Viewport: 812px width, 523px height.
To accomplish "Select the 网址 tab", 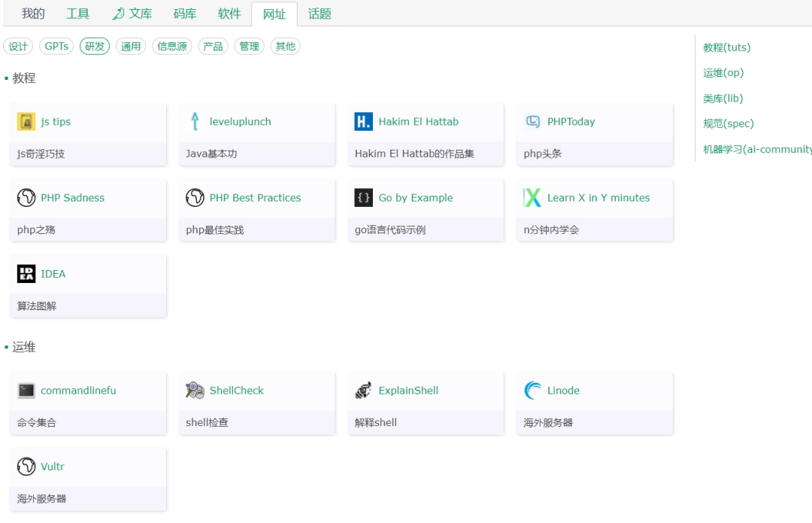I will click(274, 14).
